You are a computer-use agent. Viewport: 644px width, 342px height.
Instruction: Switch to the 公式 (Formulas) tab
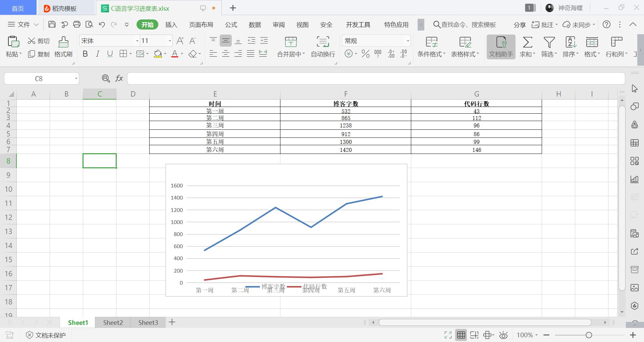(231, 25)
